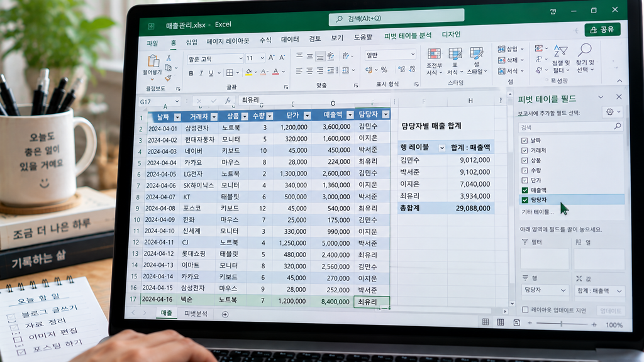Open the 담당자 column filter dropdown
Viewport: 644px width, 362px height.
click(386, 114)
